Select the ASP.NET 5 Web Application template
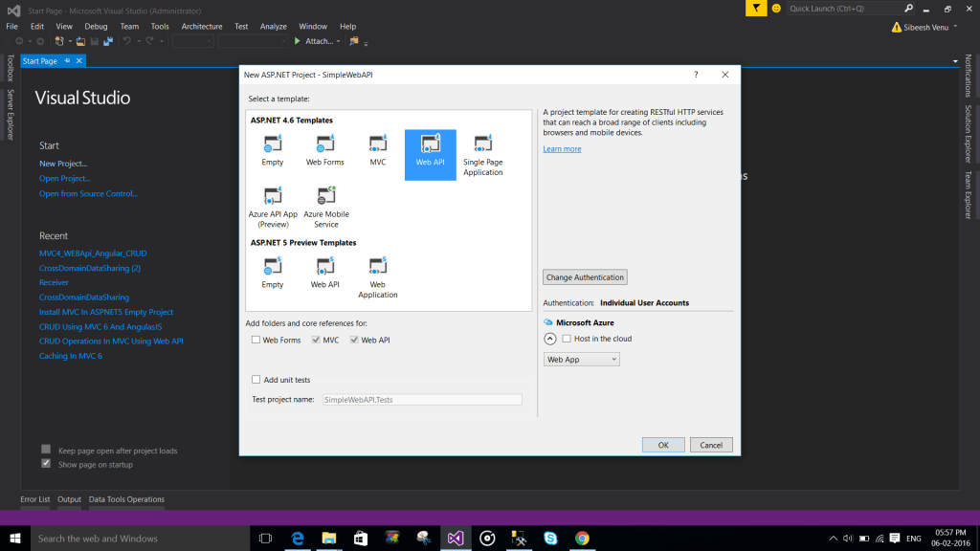This screenshot has width=980, height=551. 378,268
